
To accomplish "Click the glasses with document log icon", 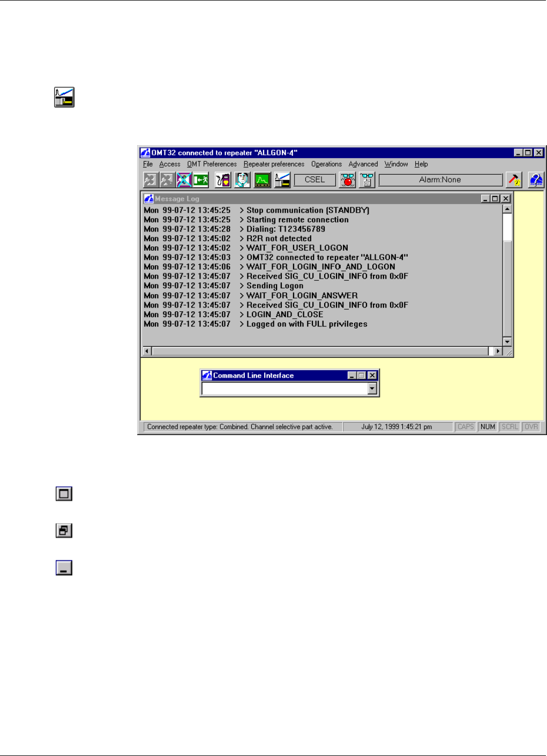I will point(367,180).
